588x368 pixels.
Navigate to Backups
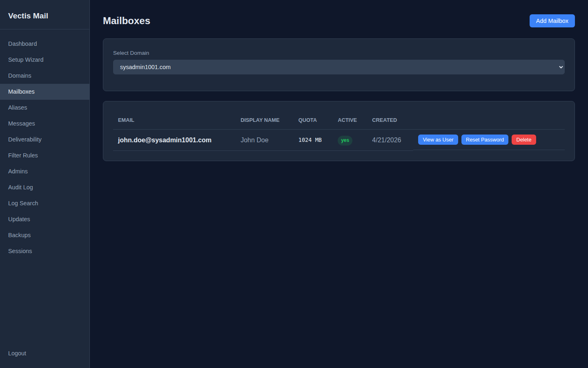click(x=45, y=235)
